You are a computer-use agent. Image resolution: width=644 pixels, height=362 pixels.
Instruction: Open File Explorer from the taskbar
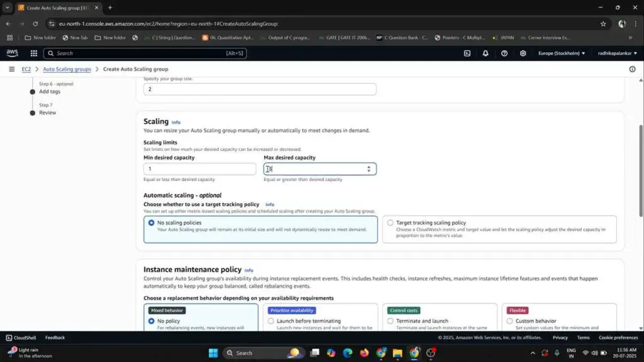[x=397, y=353]
